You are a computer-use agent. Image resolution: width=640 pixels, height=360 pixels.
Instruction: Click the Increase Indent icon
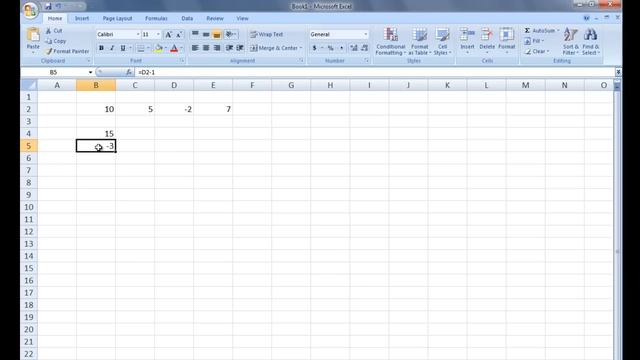click(x=240, y=48)
